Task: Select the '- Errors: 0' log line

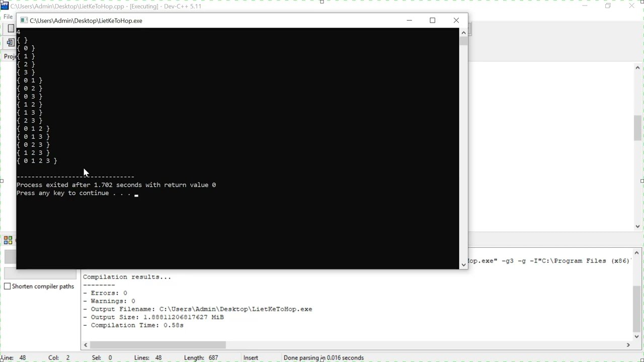Action: coord(105,293)
